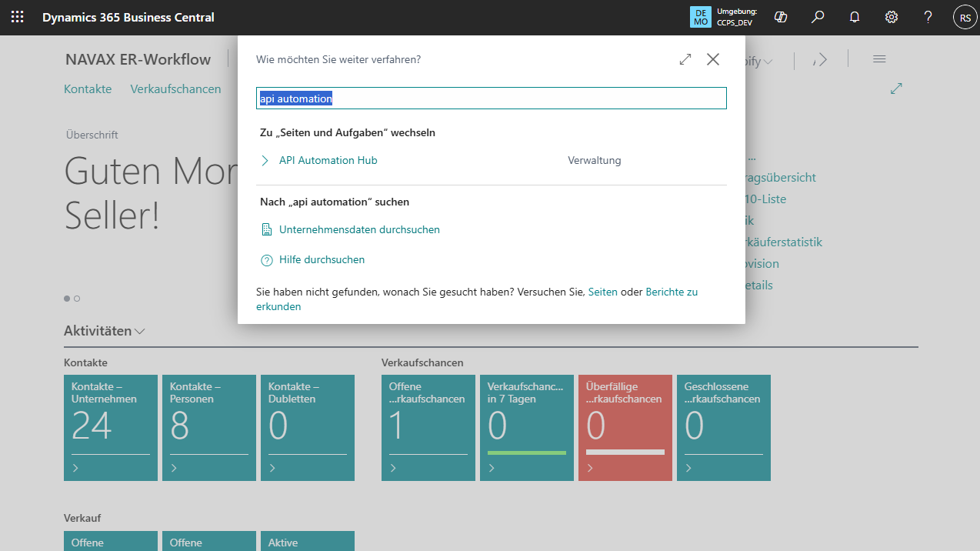
Task: Open the Verkaufschancen navigation menu item
Action: pos(175,88)
